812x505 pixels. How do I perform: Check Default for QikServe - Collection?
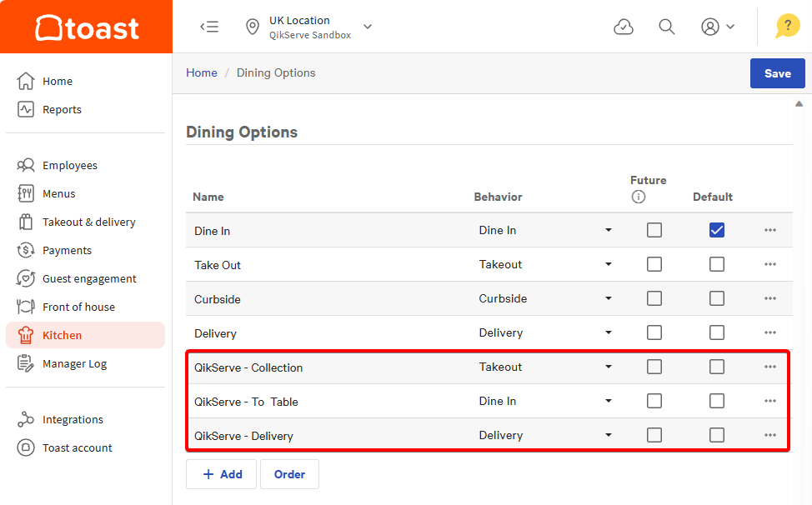(716, 367)
